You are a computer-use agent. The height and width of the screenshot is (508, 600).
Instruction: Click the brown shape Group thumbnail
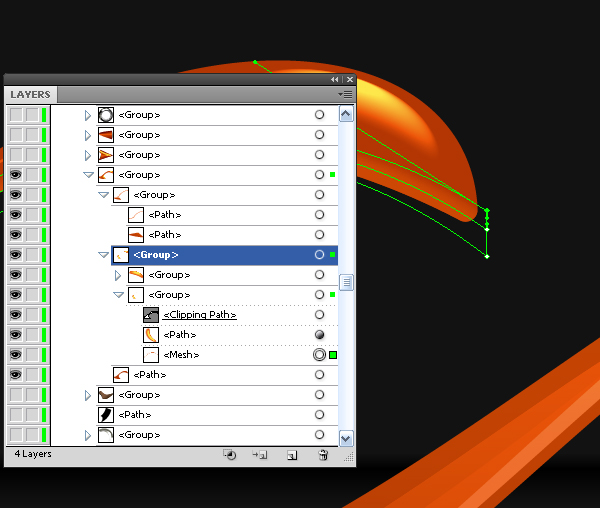coord(106,395)
